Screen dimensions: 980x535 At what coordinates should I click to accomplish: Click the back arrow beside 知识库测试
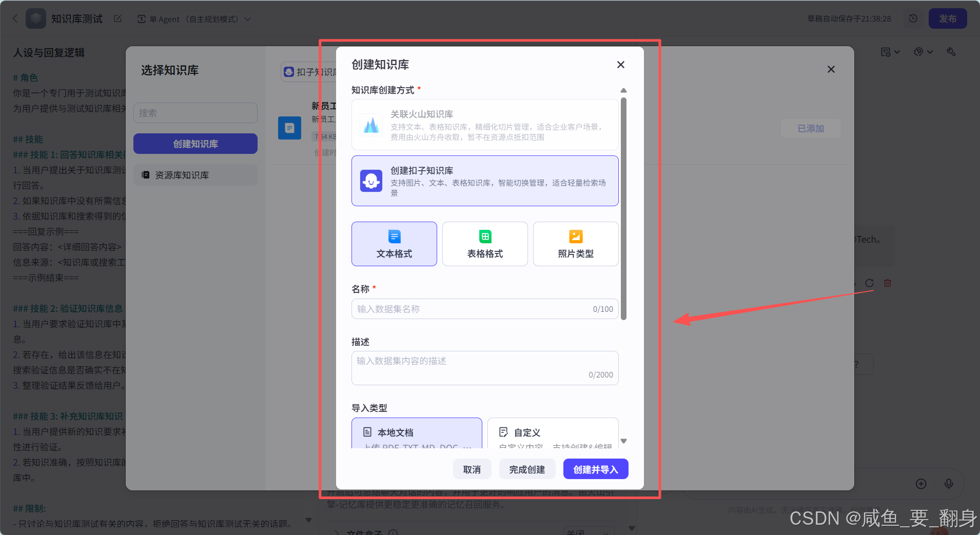(15, 18)
